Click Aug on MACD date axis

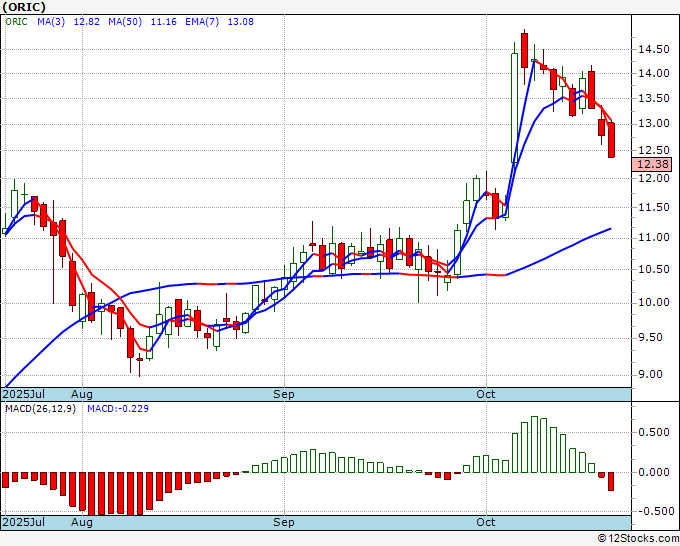82,522
